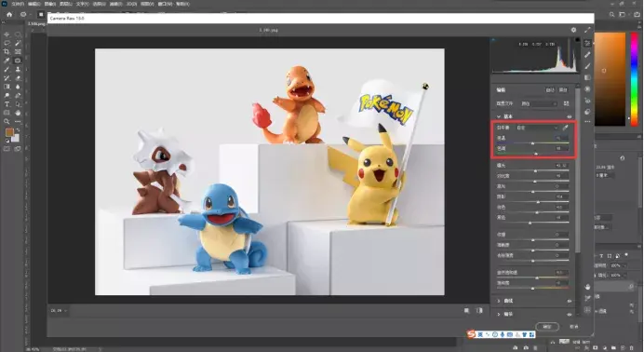
Task: Open more image settings ellipsis
Action: point(588,122)
